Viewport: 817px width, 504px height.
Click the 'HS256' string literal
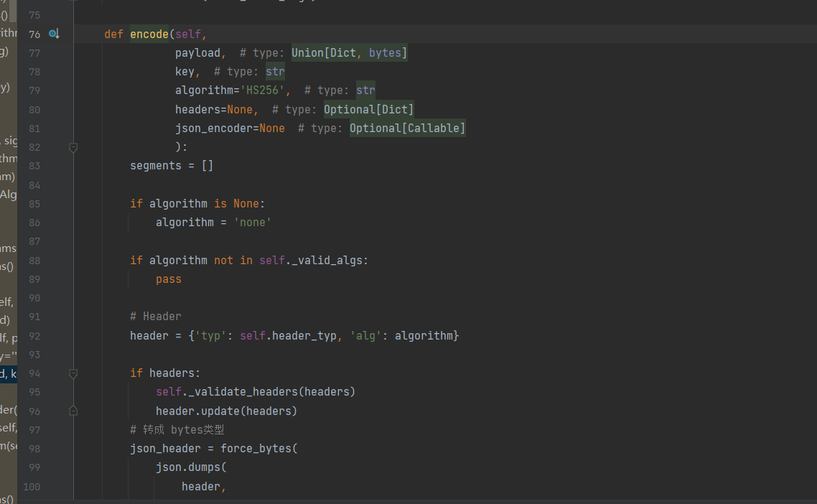tap(262, 90)
